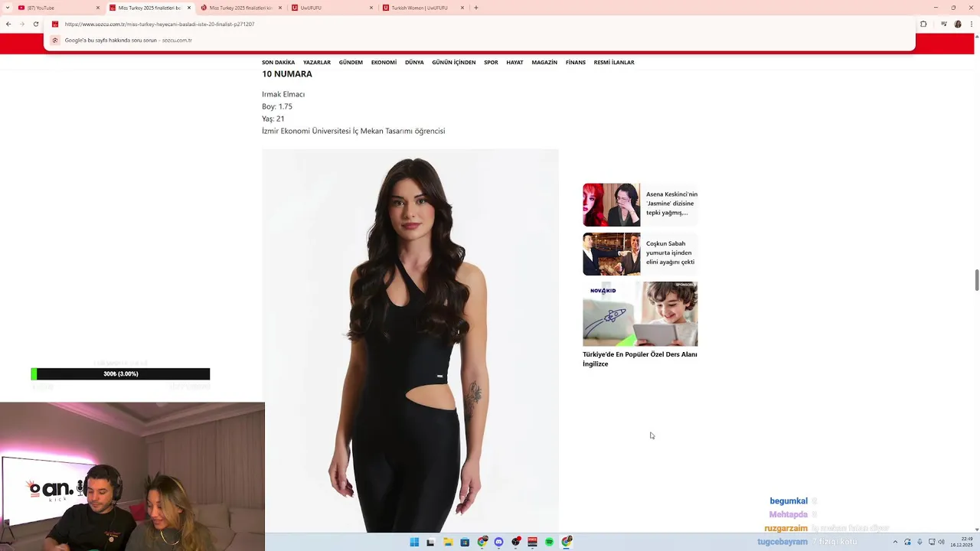Go to the DÜNYA section
The height and width of the screenshot is (551, 980).
click(414, 62)
